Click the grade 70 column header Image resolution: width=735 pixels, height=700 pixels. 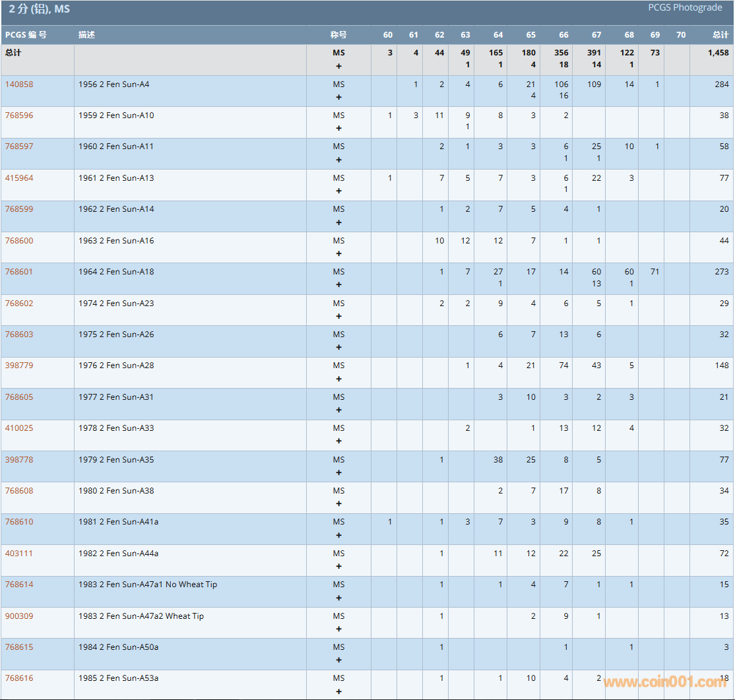click(681, 35)
